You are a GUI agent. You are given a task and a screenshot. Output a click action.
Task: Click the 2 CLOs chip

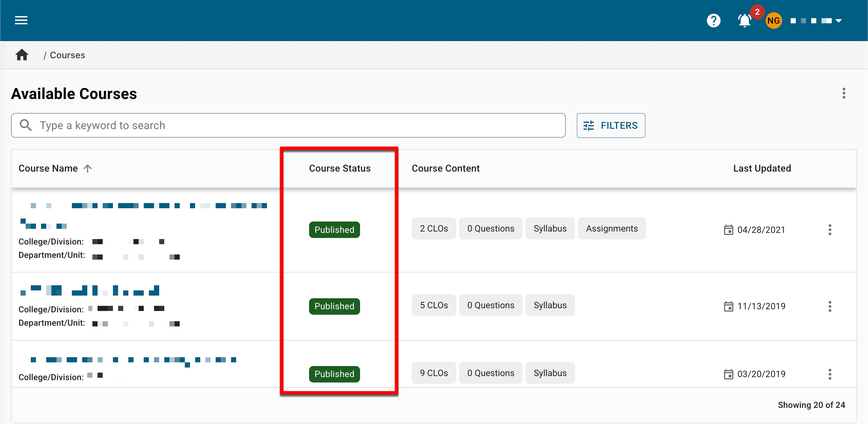[434, 228]
